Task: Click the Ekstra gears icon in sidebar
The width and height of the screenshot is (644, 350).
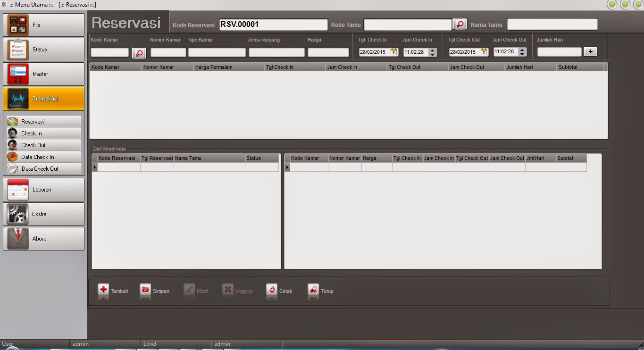Action: coord(17,214)
